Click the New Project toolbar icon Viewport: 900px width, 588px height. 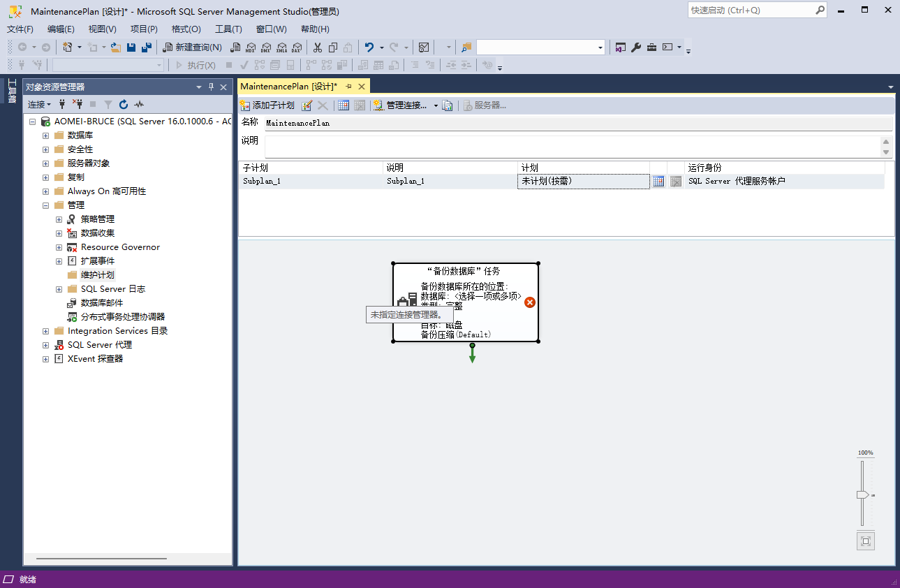[x=68, y=47]
